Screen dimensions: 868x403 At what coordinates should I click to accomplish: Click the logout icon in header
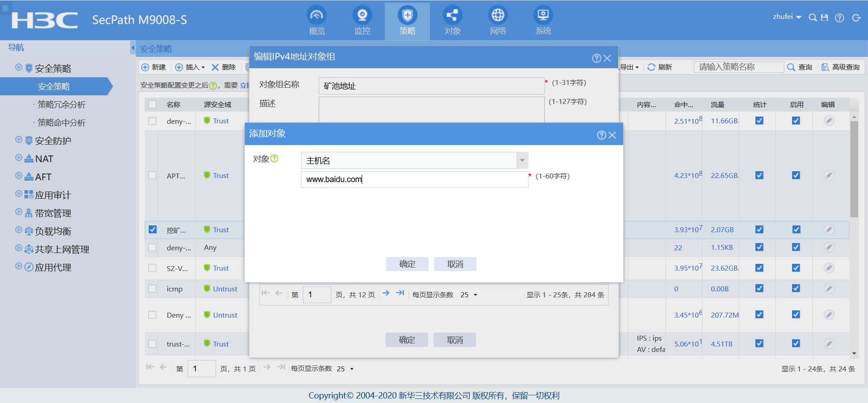[856, 18]
